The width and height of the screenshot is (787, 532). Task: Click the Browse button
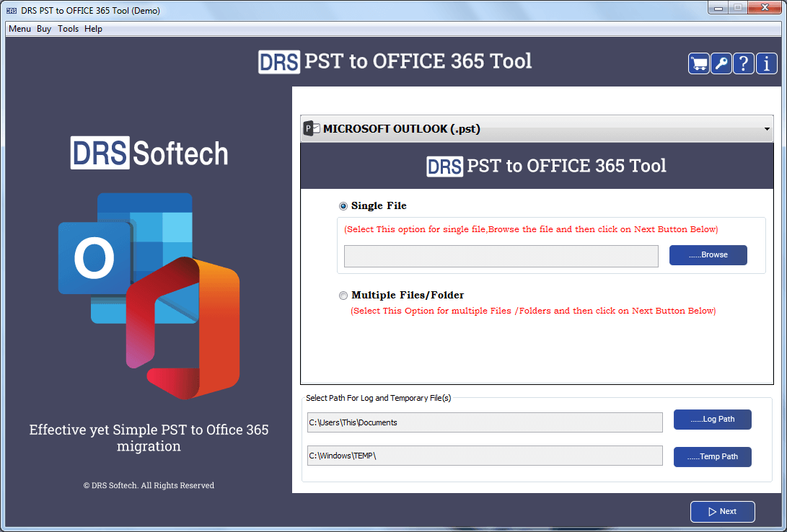click(x=708, y=255)
